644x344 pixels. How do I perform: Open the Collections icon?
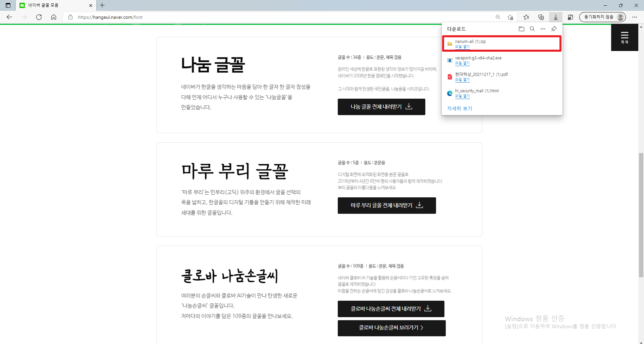click(x=541, y=17)
